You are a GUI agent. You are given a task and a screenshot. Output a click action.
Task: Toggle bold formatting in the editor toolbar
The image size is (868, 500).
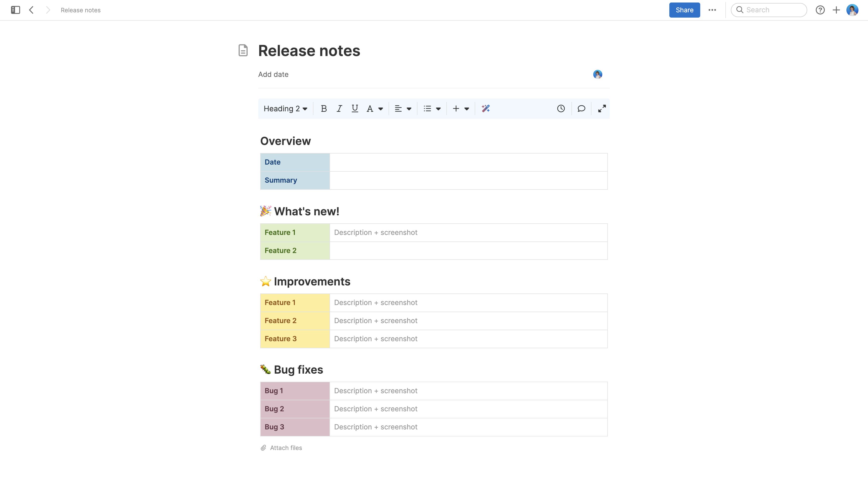click(324, 109)
